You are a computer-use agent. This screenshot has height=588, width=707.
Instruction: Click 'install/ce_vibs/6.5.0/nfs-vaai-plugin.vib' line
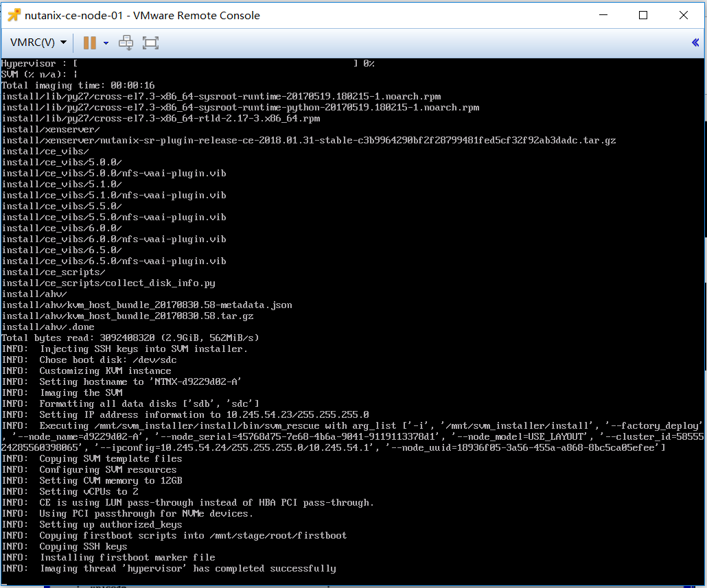click(114, 261)
